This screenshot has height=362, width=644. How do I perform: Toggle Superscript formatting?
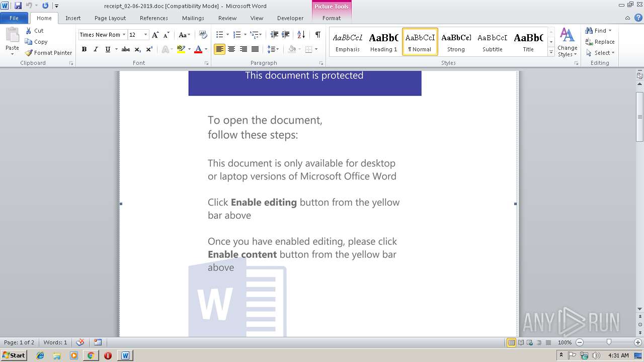pos(149,49)
